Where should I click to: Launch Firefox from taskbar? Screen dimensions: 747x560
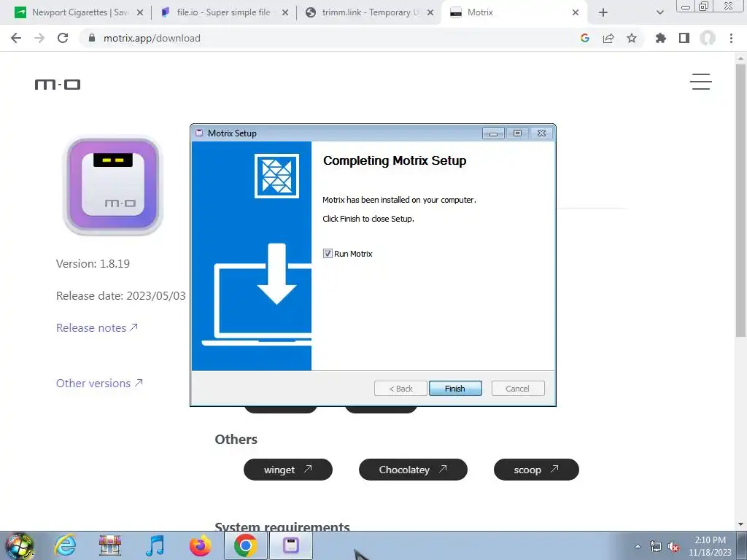(x=200, y=545)
